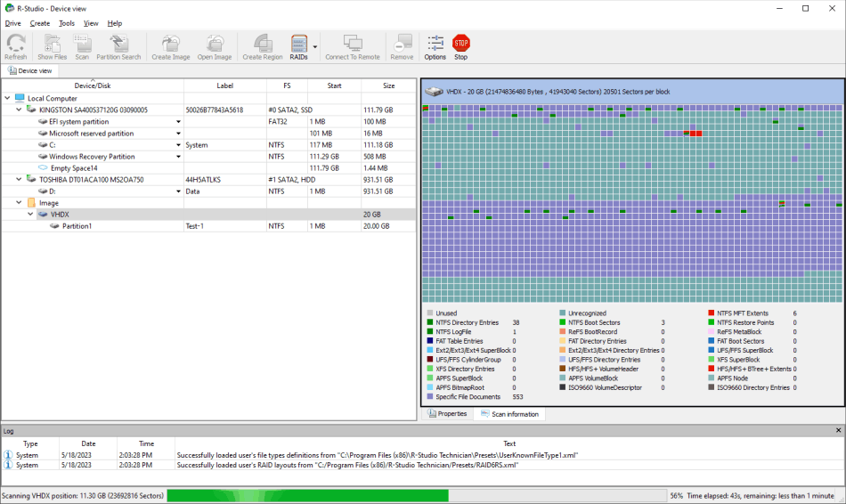Click the Create Region icon
This screenshot has height=504, width=846.
pyautogui.click(x=263, y=47)
